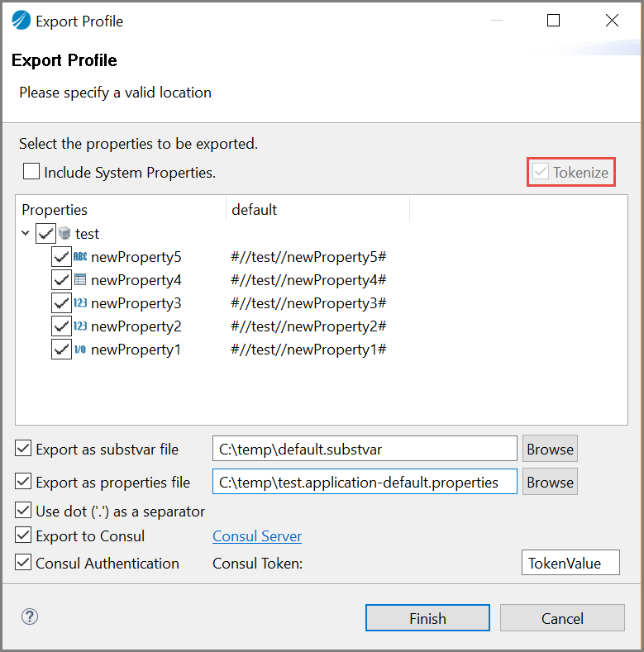Image resolution: width=644 pixels, height=652 pixels.
Task: Uncheck the newProperty3 checkbox
Action: tap(61, 303)
